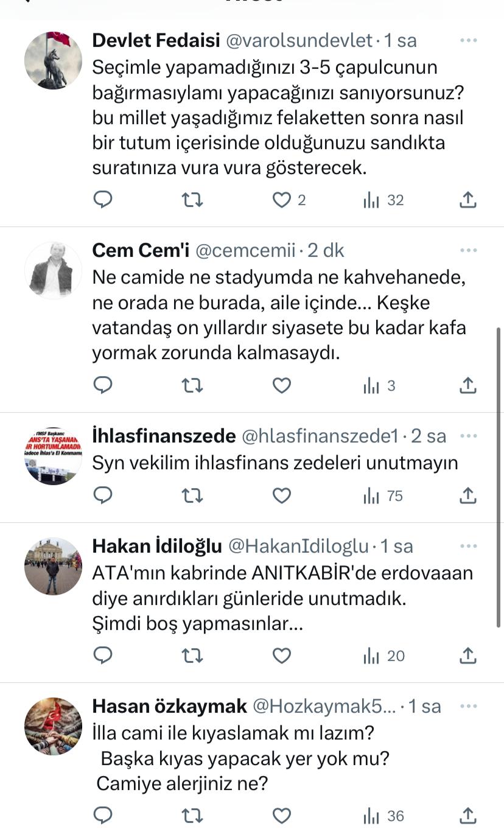Open Hakan İdiloğlu's profile picture
Image resolution: width=504 pixels, height=832 pixels.
point(53,566)
